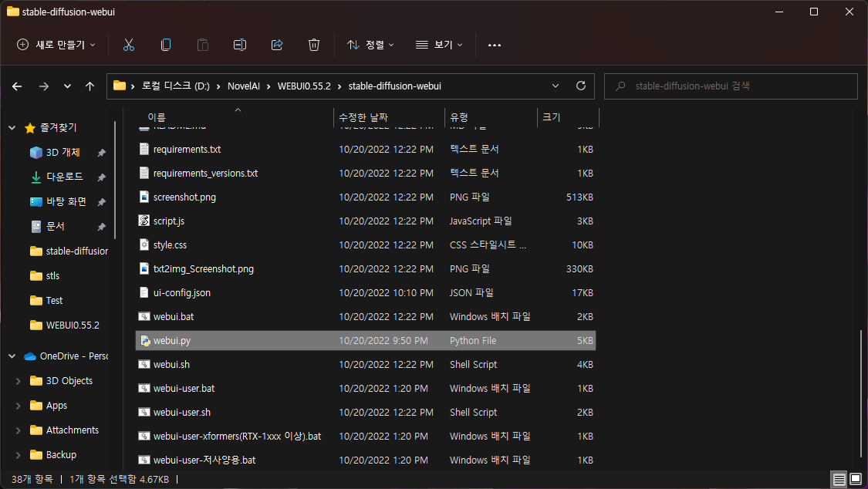This screenshot has height=489, width=868.
Task: Expand the Backup folder node
Action: pos(19,455)
